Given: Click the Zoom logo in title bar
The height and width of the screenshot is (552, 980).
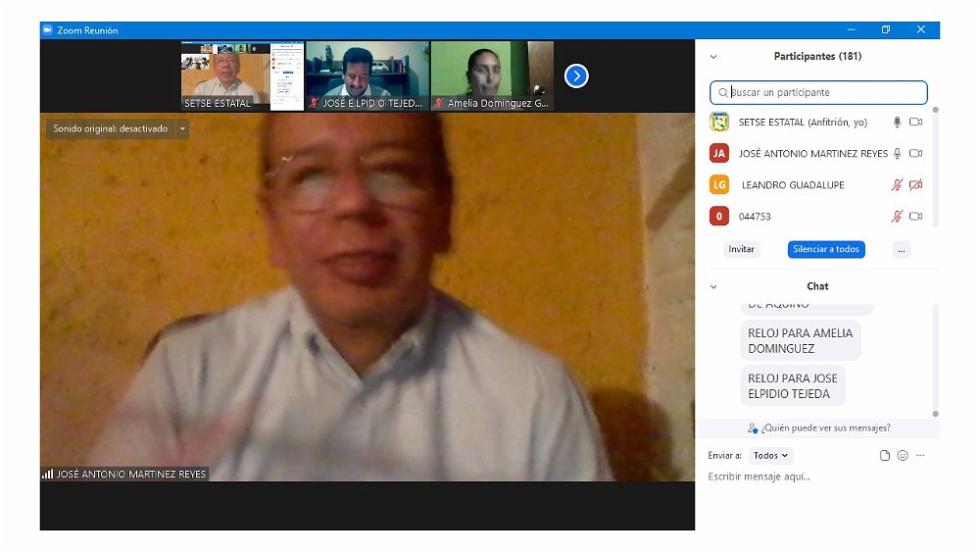Looking at the screenshot, I should tap(47, 30).
